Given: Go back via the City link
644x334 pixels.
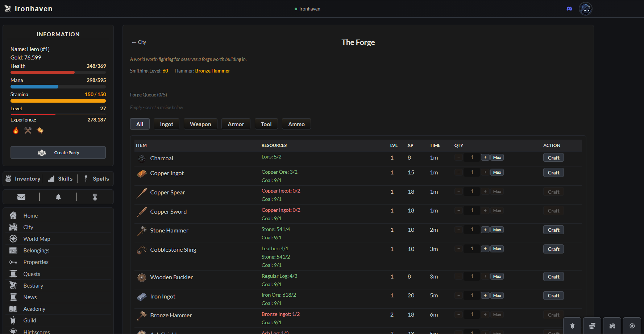Looking at the screenshot, I should coord(139,42).
